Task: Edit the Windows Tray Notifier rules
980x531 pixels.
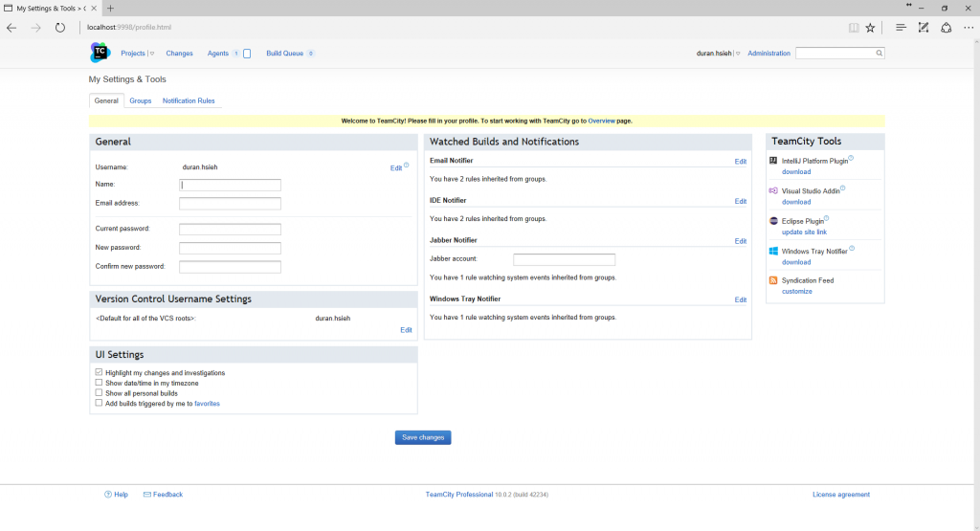Action: (741, 299)
